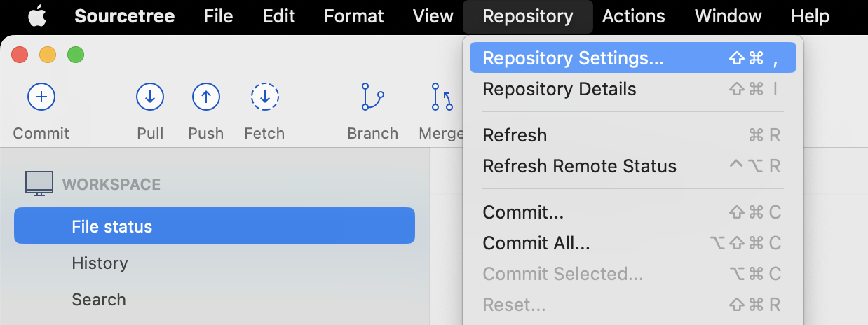Open the Actions menu
Viewport: 868px width, 325px height.
[x=633, y=16]
